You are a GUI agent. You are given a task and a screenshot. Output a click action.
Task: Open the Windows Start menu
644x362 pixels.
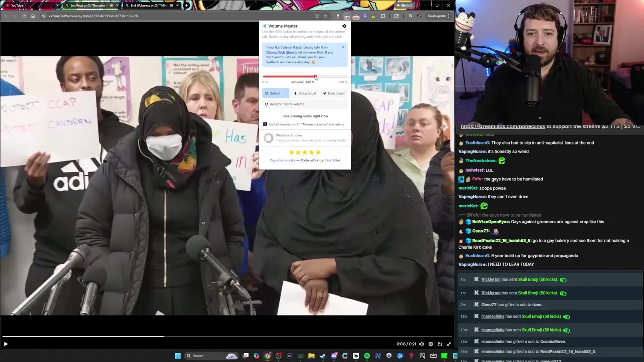(178, 356)
